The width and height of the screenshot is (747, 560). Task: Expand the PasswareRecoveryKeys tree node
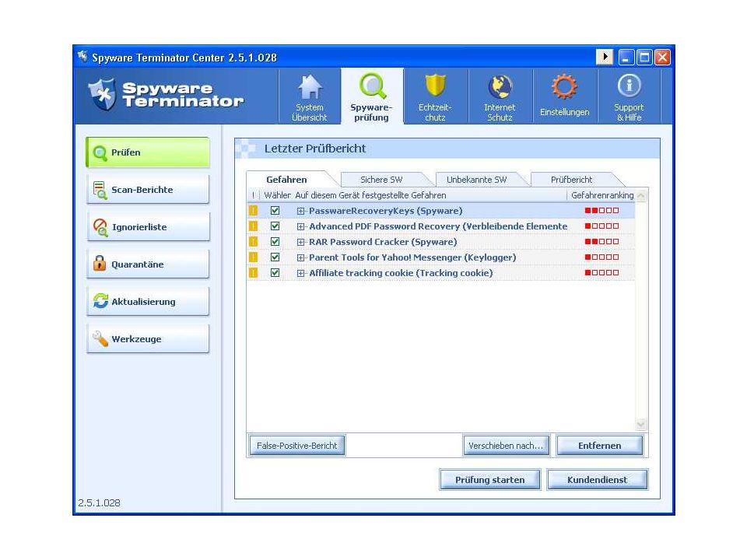click(x=300, y=211)
